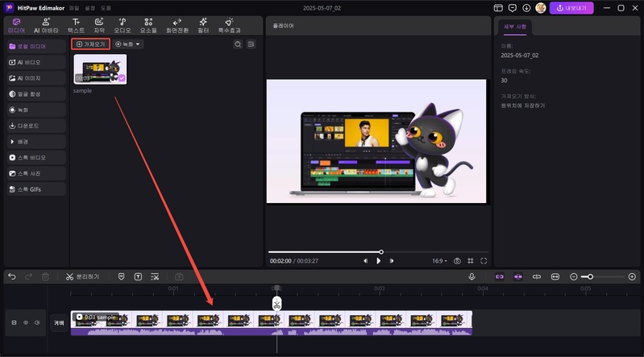The height and width of the screenshot is (357, 644).
Task: Click the 가져오기 import button
Action: pyautogui.click(x=90, y=44)
